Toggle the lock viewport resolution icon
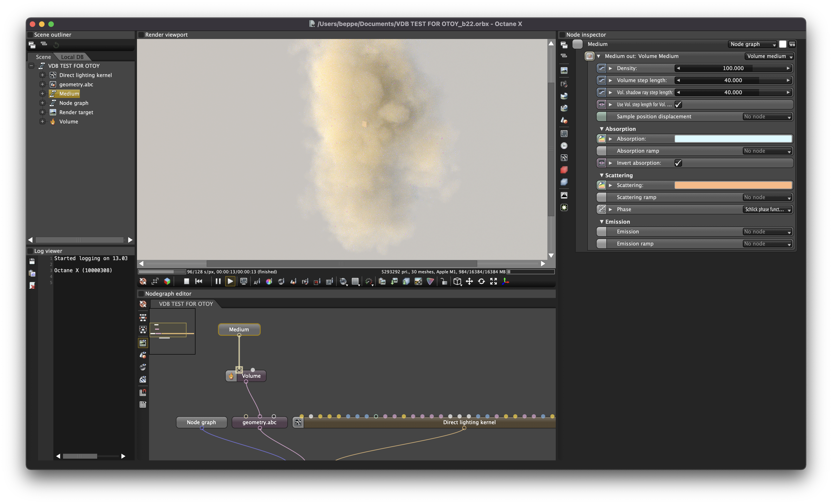The height and width of the screenshot is (504, 832). [x=444, y=281]
